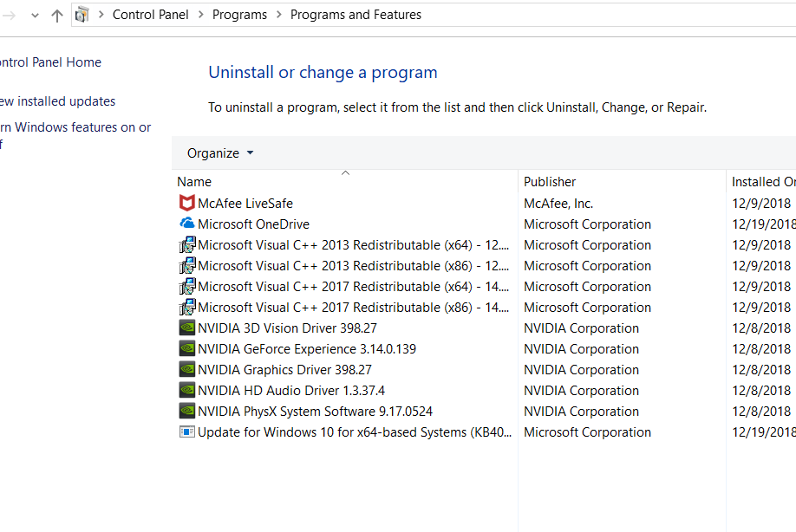Click Programs and Features breadcrumb
Screen dimensions: 796x532
pos(356,15)
